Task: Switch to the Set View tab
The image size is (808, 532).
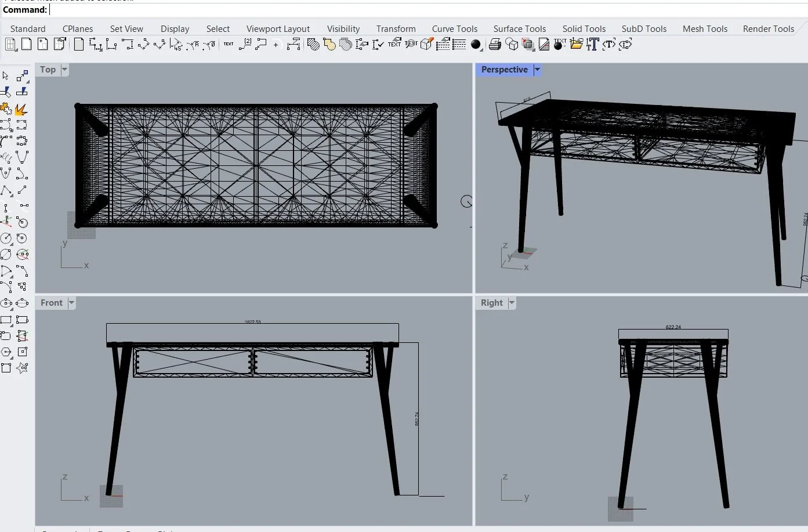Action: (x=126, y=28)
